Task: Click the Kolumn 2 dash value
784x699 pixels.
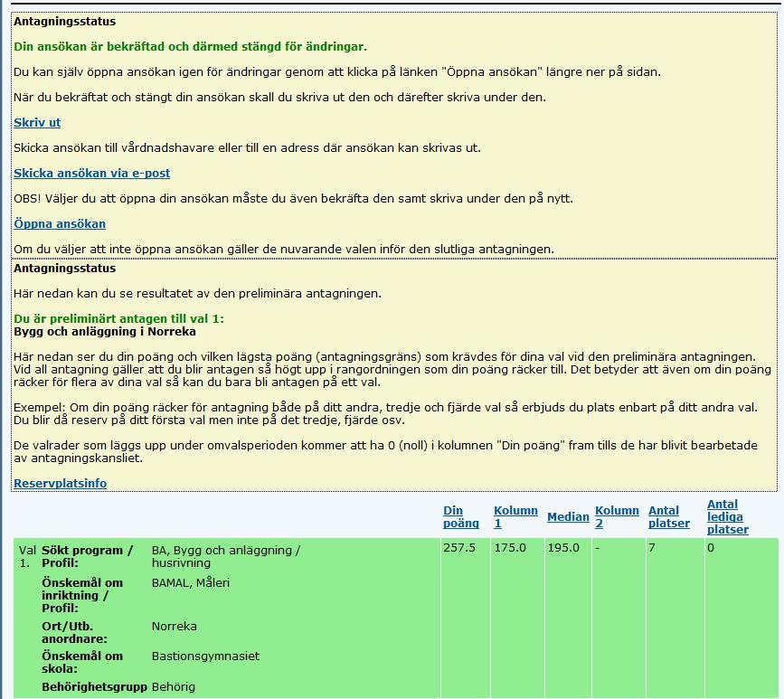Action: (597, 547)
